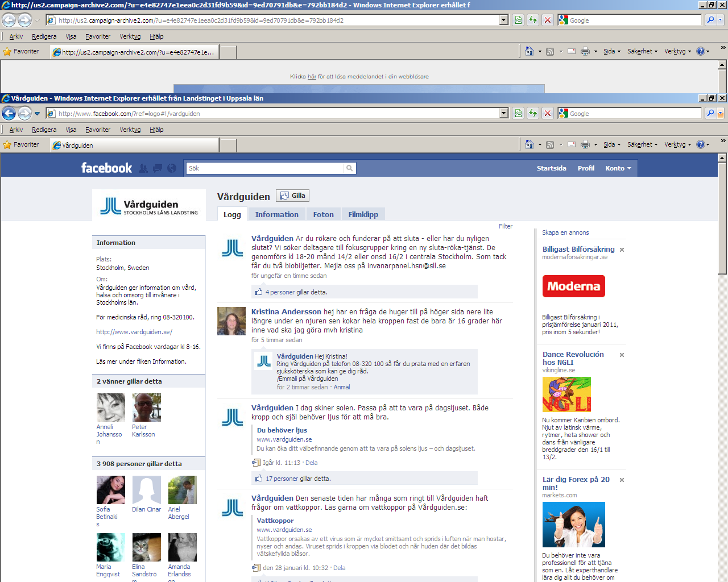The height and width of the screenshot is (582, 728).
Task: Switch to Foton tab
Action: coord(323,214)
